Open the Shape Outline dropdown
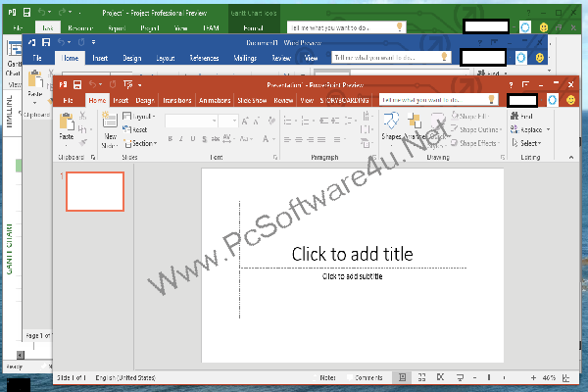 point(476,129)
